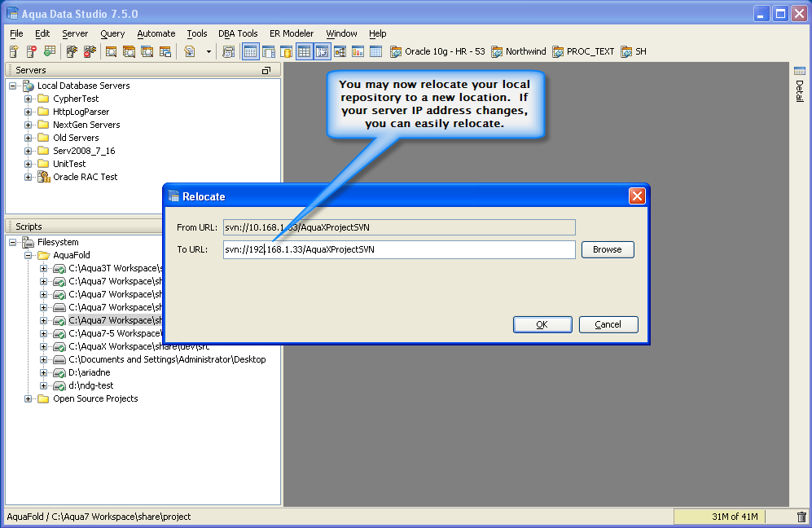Open the Query menu
The height and width of the screenshot is (528, 812).
tap(112, 33)
